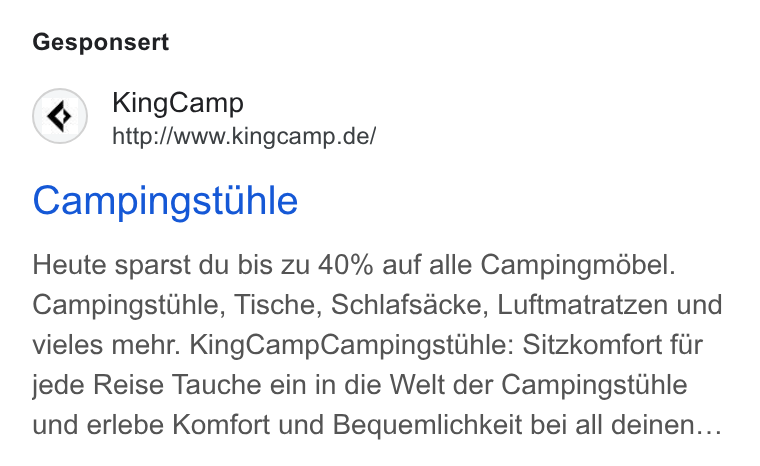Click the words vieles mehr
This screenshot has height=466, width=760.
coord(107,346)
